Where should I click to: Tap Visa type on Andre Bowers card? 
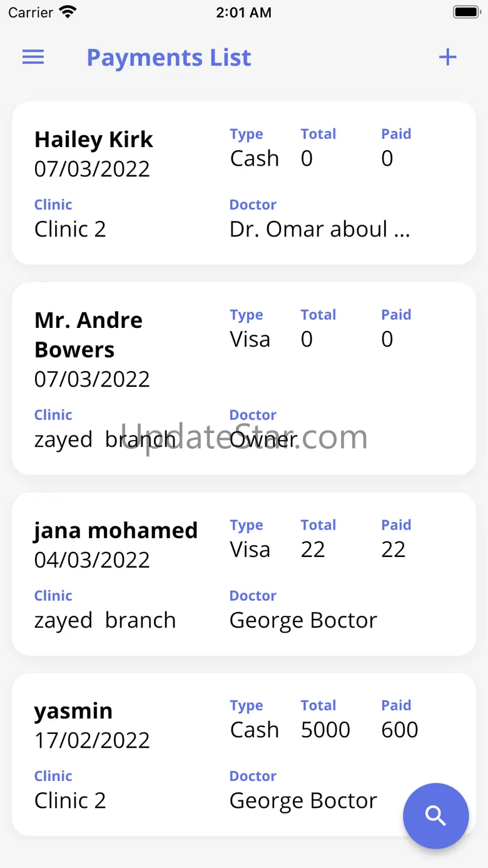point(250,340)
